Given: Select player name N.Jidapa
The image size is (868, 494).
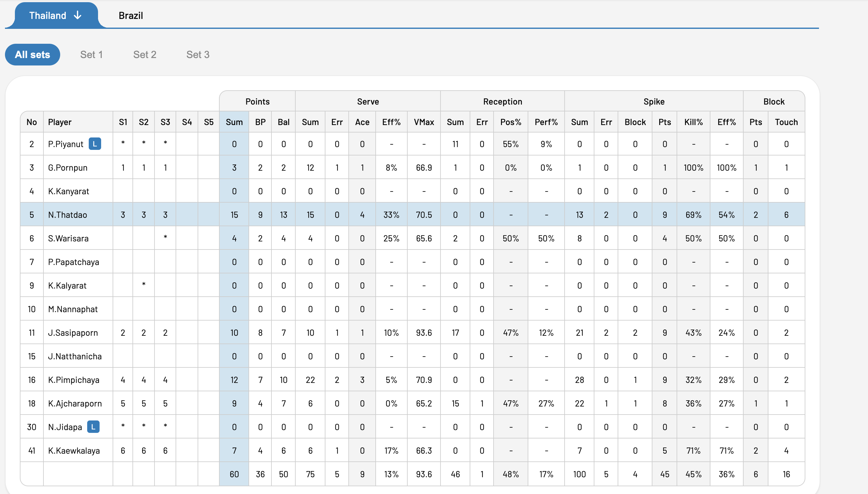Looking at the screenshot, I should pos(65,427).
